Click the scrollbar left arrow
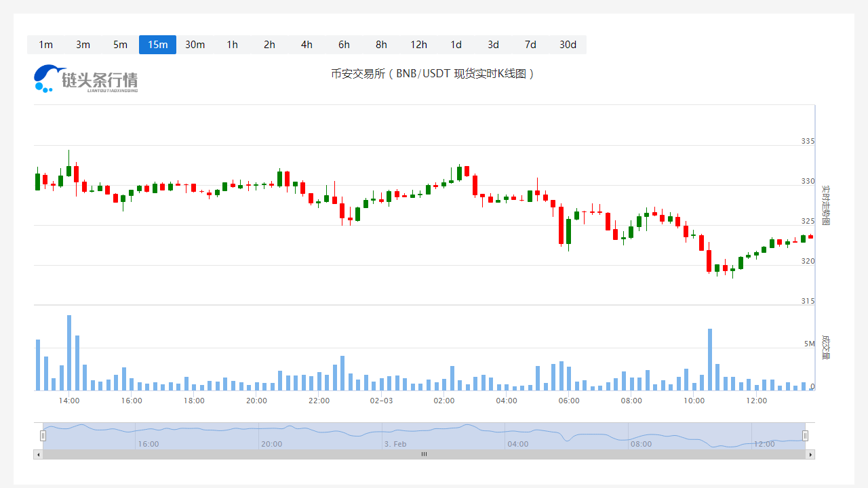This screenshot has height=488, width=868. pos(38,455)
